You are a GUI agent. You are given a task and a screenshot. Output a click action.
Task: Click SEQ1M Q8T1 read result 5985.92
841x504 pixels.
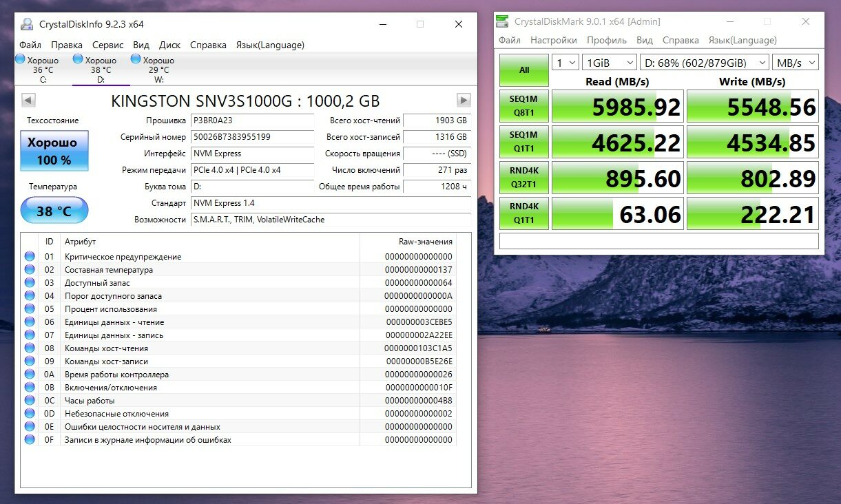click(x=618, y=106)
